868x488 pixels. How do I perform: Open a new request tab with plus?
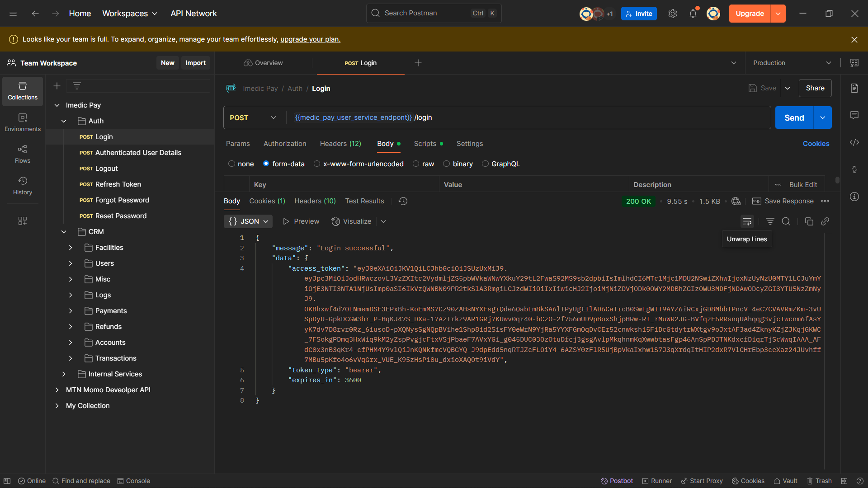[x=418, y=63]
